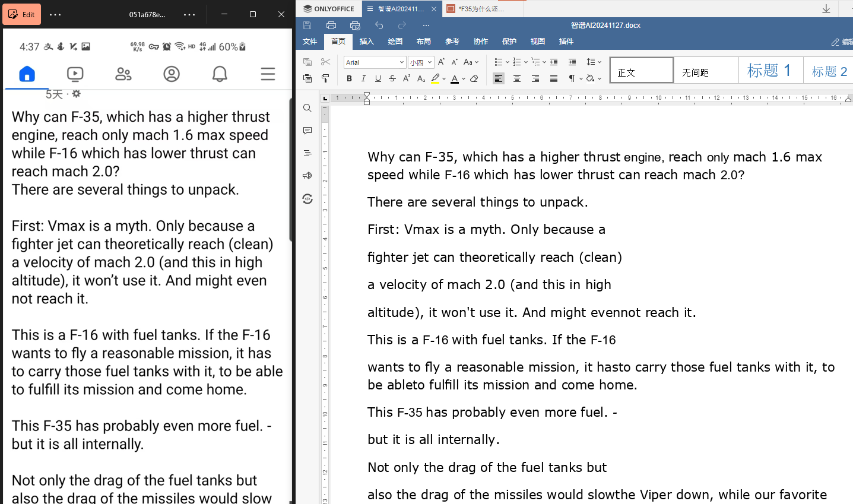
Task: Expand the numbered list dropdown
Action: (525, 62)
